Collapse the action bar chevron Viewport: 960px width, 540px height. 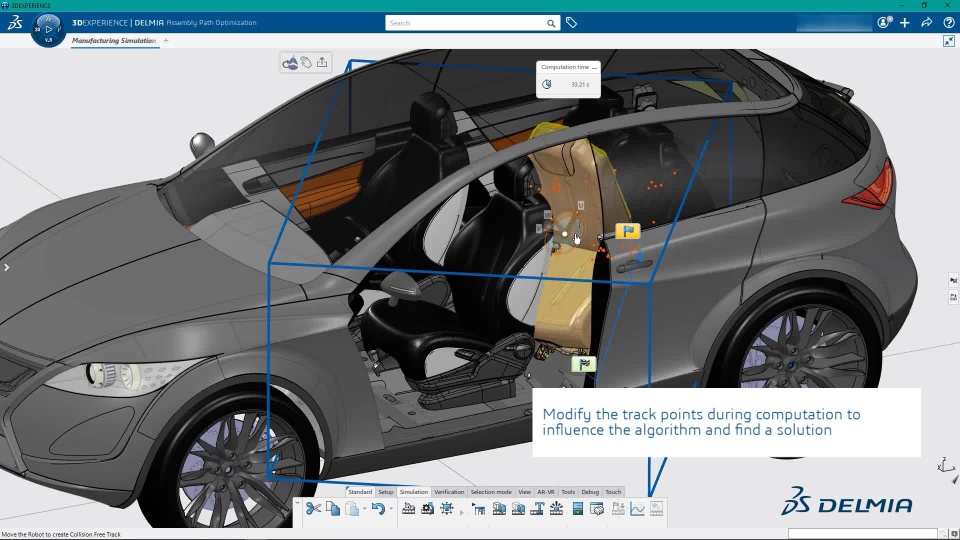click(298, 503)
